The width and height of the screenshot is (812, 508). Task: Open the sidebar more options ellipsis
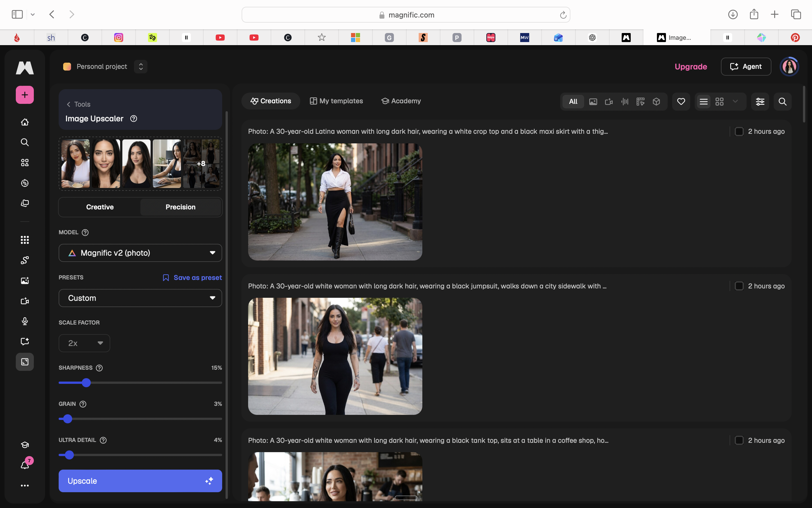tap(25, 485)
